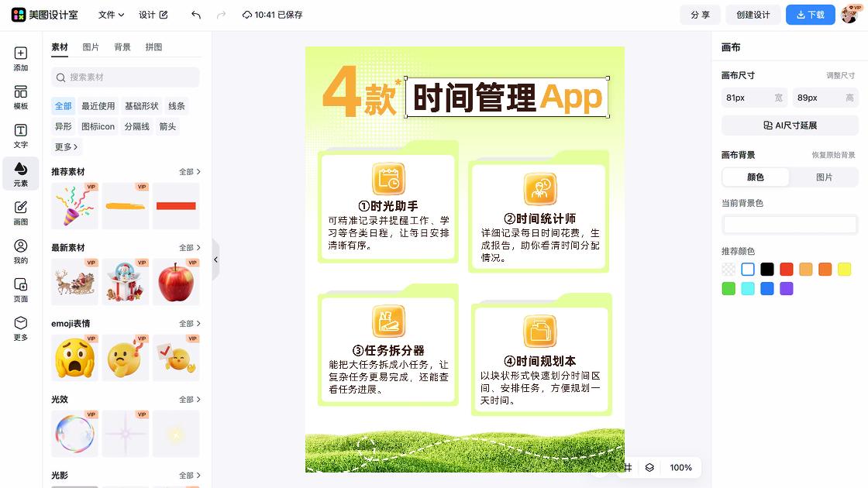Pick the blue recommended color swatch
Screen dimensions: 868x488
click(x=767, y=288)
